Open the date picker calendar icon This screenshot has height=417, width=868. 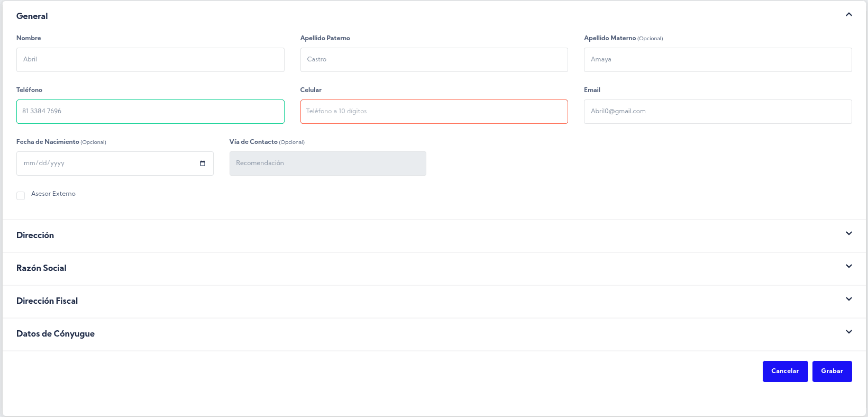203,164
